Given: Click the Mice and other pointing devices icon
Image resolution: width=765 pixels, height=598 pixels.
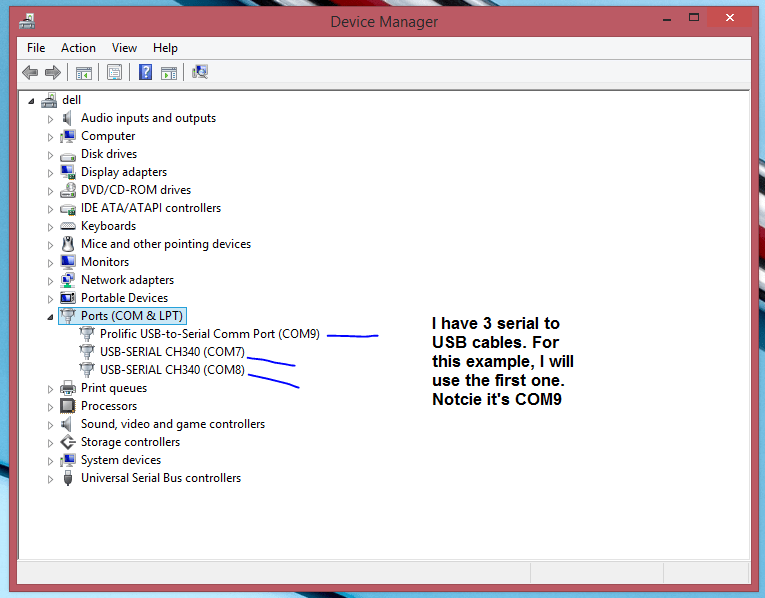Looking at the screenshot, I should pos(68,244).
